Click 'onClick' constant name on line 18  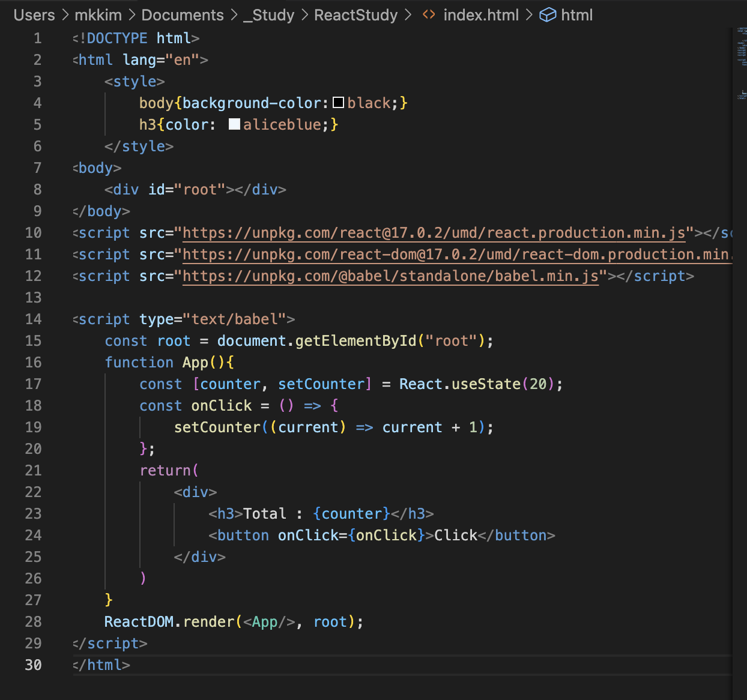coord(222,406)
